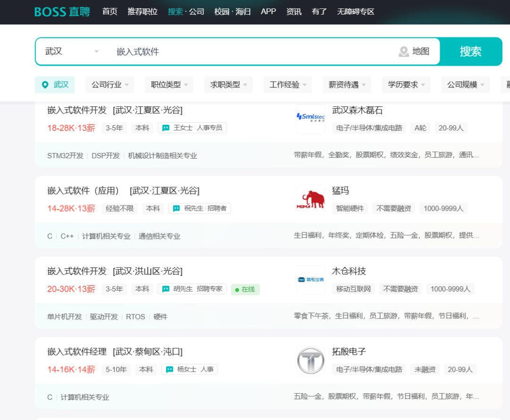Screen dimensions: 510x420
Task: Open the 嵌入式软件经理 蔡甸区·沌口 job title
Action: click(115, 351)
